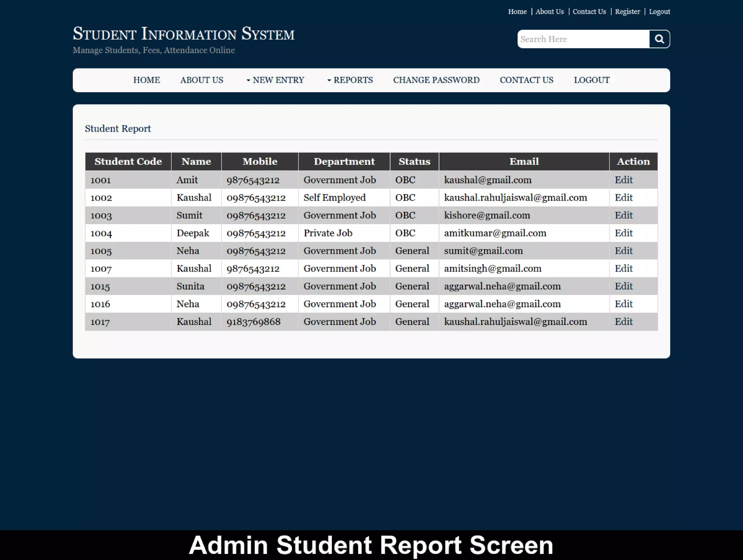
Task: Click the Email column header
Action: [x=524, y=162]
